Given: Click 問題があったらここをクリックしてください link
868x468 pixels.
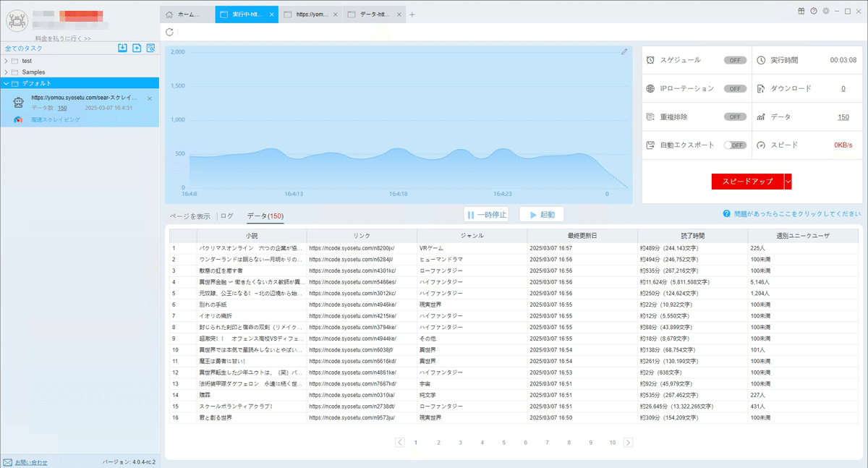Looking at the screenshot, I should (x=796, y=214).
